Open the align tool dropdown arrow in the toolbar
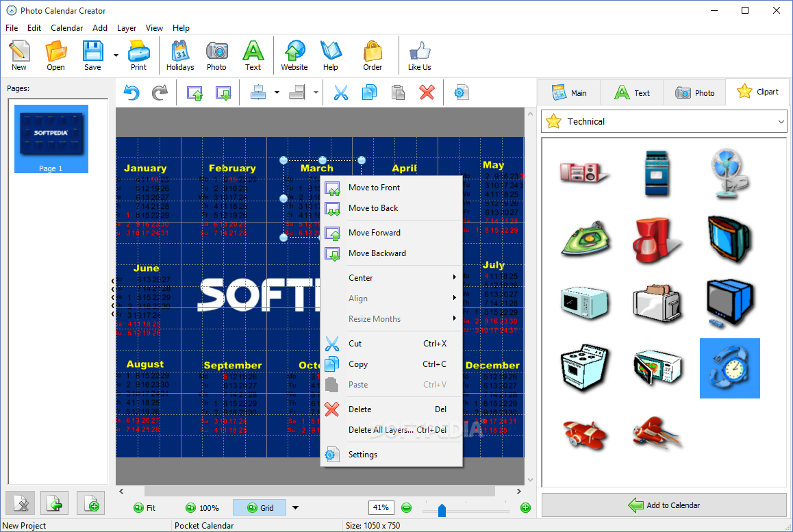793x532 pixels. tap(277, 92)
